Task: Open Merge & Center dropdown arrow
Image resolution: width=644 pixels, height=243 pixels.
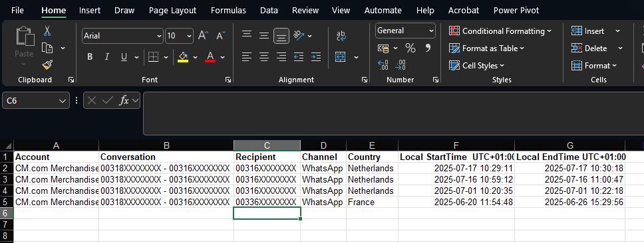Action: (356, 57)
